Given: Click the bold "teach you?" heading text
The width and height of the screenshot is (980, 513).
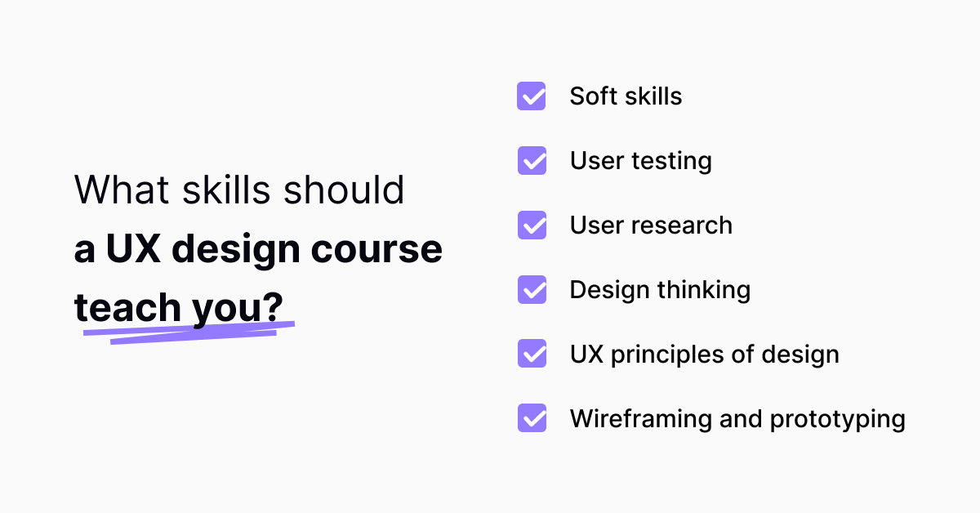Looking at the screenshot, I should (178, 307).
